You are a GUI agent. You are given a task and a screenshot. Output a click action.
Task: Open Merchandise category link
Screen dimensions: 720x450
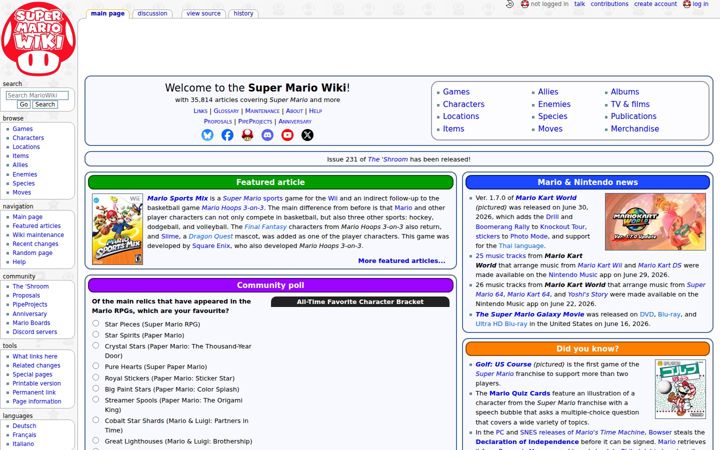635,129
